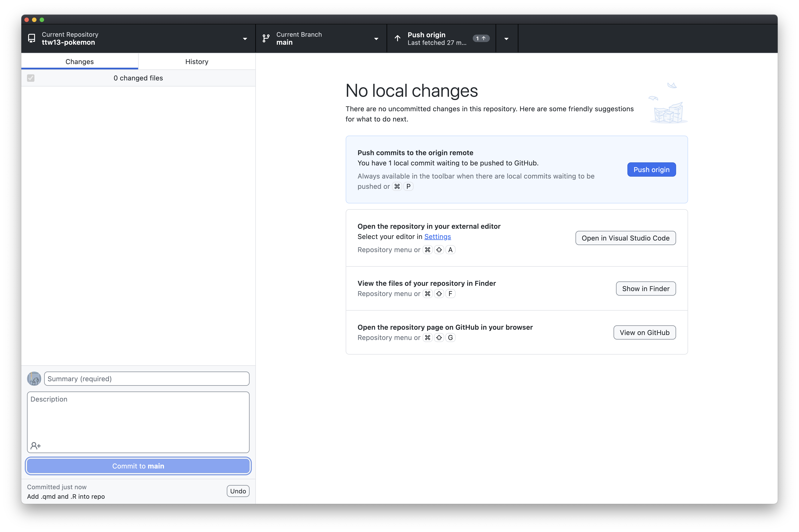Click the Show in Finder button

point(646,289)
